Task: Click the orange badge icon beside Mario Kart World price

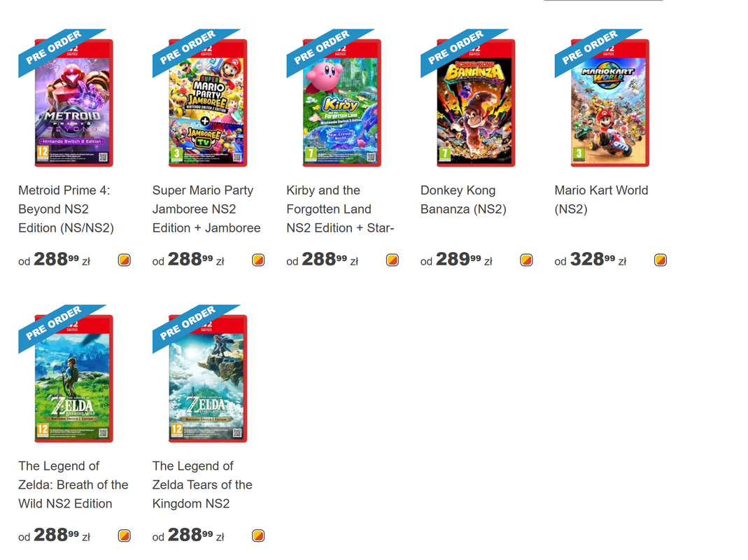Action: 661,260
